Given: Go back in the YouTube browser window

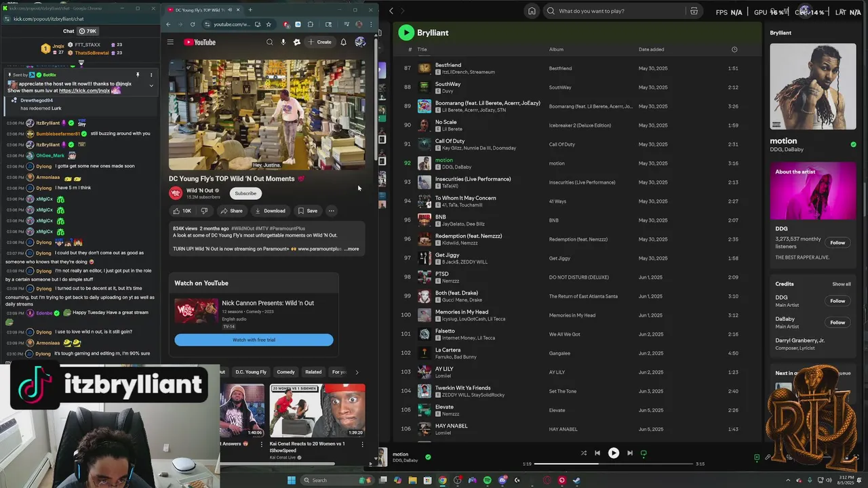Looking at the screenshot, I should [169, 24].
